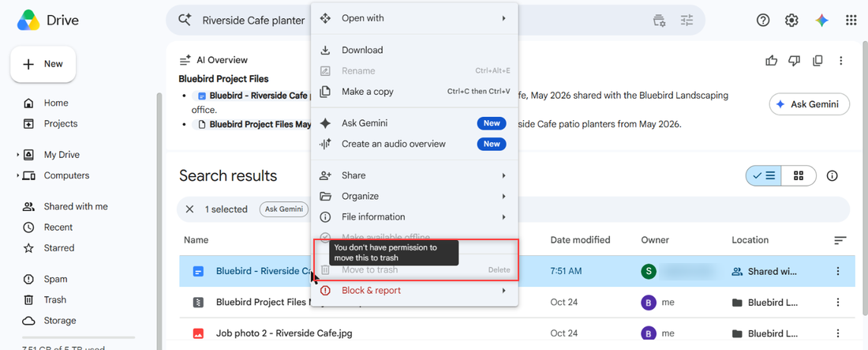This screenshot has width=868, height=350.
Task: Open the Gemini sparkle icon in header
Action: click(x=821, y=21)
